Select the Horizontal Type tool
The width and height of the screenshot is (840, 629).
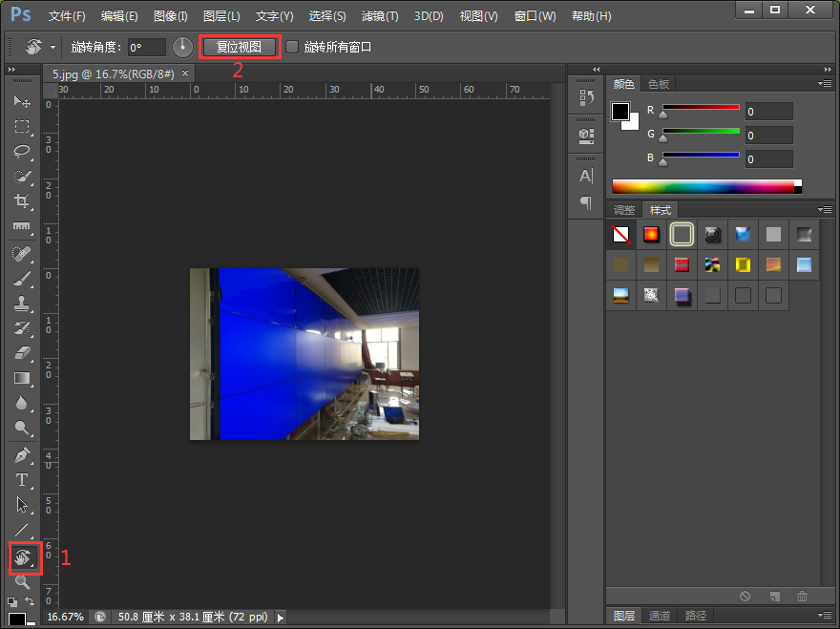coord(24,480)
